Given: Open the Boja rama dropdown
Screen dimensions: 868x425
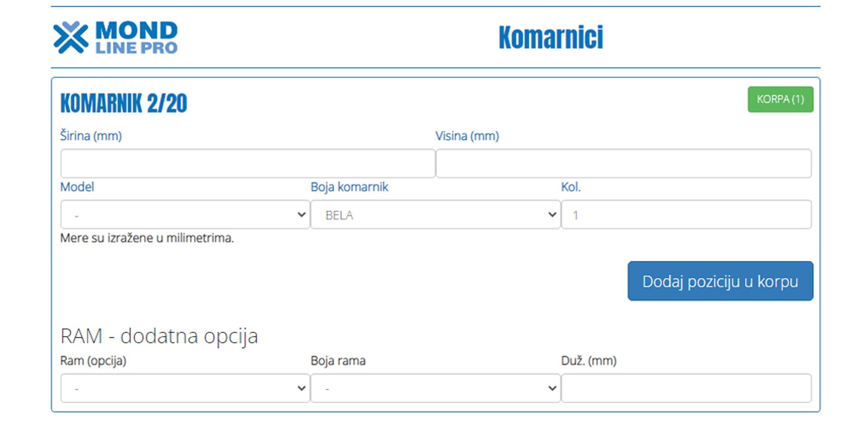Looking at the screenshot, I should click(x=435, y=388).
